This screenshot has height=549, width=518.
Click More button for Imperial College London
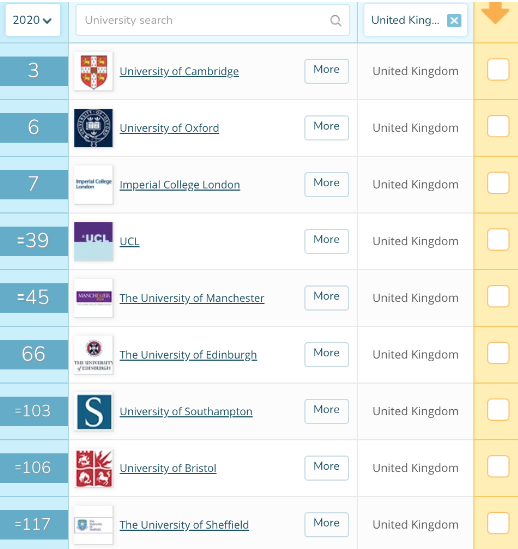(x=326, y=184)
